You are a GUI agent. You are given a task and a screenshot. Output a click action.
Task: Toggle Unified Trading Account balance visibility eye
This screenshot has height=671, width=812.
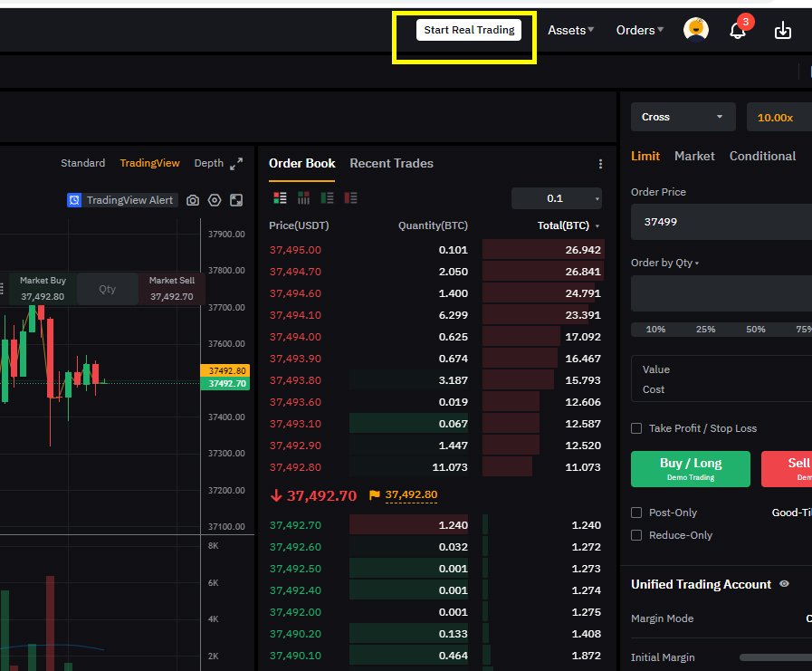point(784,584)
